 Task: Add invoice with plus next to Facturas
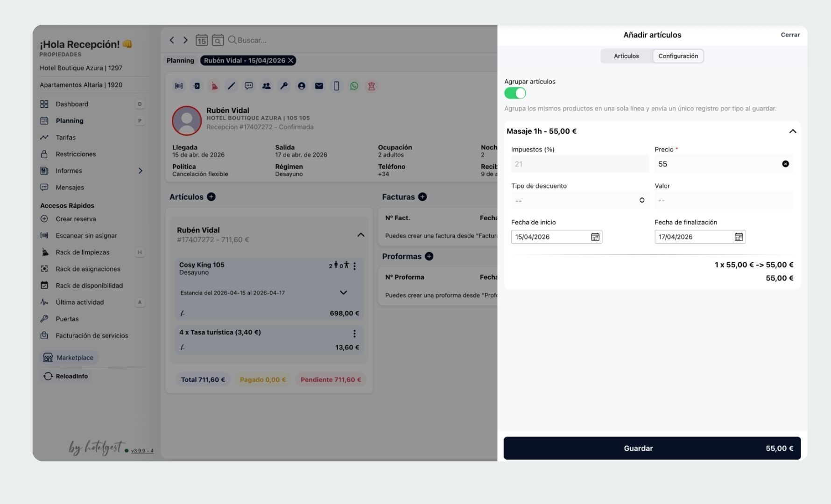[x=423, y=197]
